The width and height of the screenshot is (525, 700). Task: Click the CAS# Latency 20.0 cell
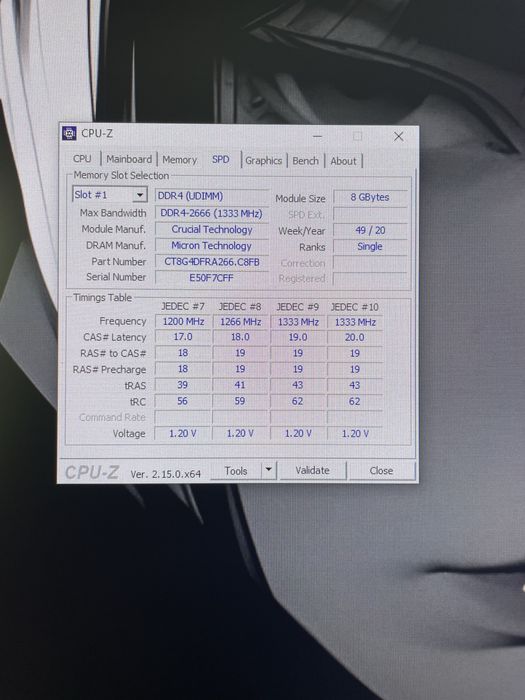coord(354,338)
